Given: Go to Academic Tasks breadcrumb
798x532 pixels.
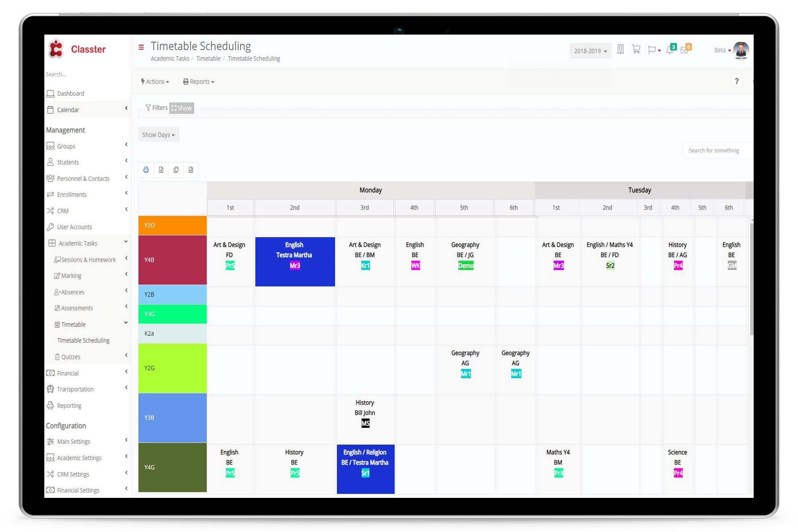Looking at the screenshot, I should coord(170,59).
